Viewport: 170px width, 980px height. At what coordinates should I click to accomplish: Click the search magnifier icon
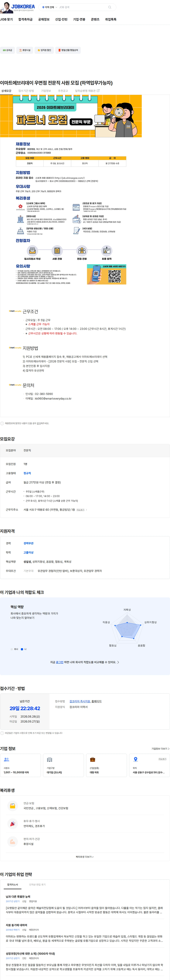(x=110, y=7)
